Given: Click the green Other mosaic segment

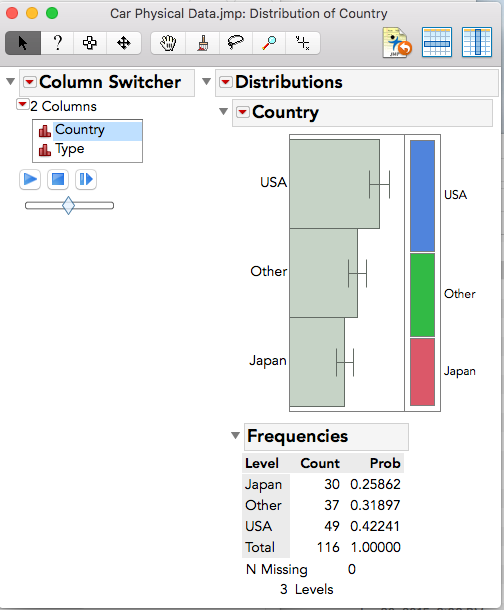Looking at the screenshot, I should tap(422, 295).
